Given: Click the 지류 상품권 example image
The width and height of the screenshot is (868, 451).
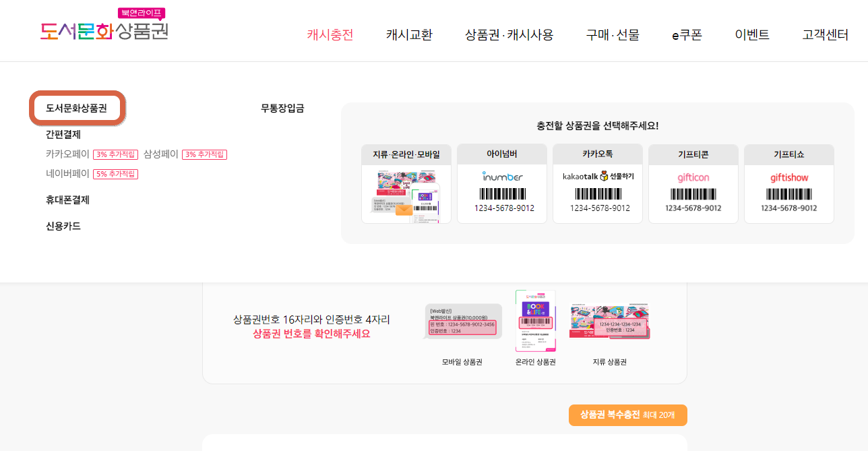Looking at the screenshot, I should 610,321.
